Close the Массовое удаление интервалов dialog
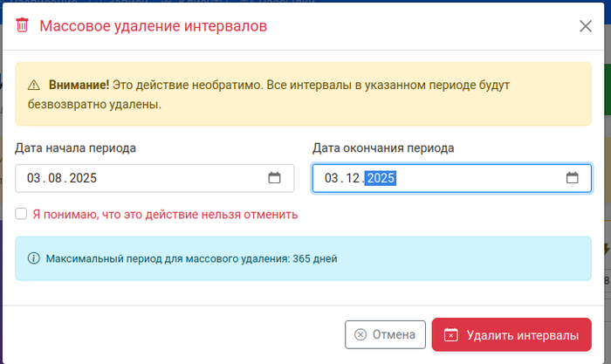The image size is (611, 364). click(x=585, y=26)
